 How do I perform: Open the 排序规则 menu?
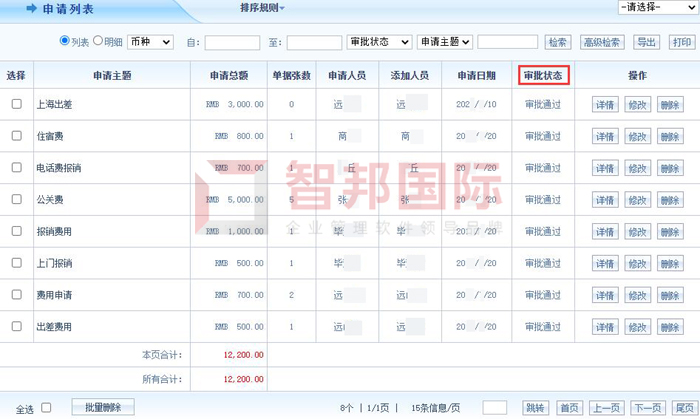(262, 8)
